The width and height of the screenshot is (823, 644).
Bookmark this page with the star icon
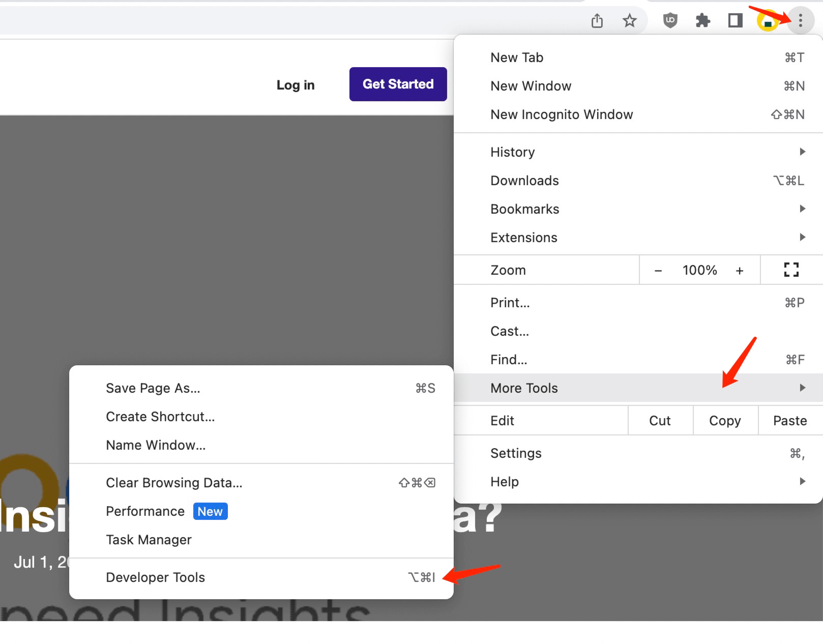tap(630, 21)
